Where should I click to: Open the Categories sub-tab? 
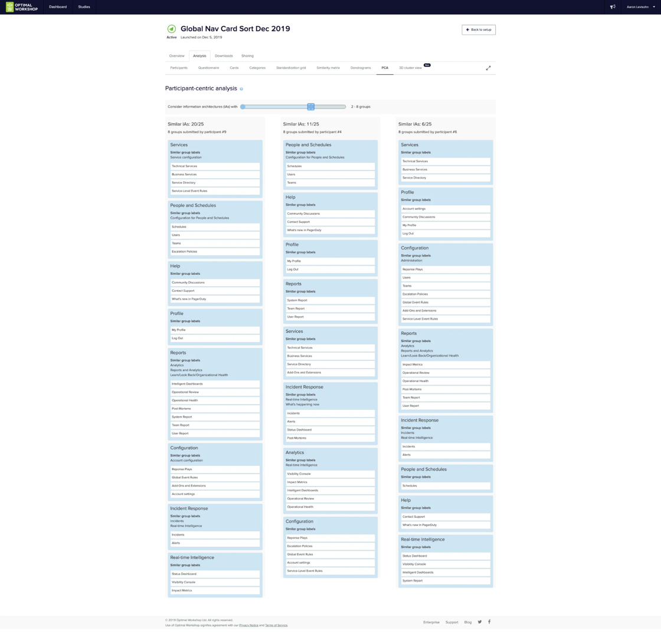point(257,68)
